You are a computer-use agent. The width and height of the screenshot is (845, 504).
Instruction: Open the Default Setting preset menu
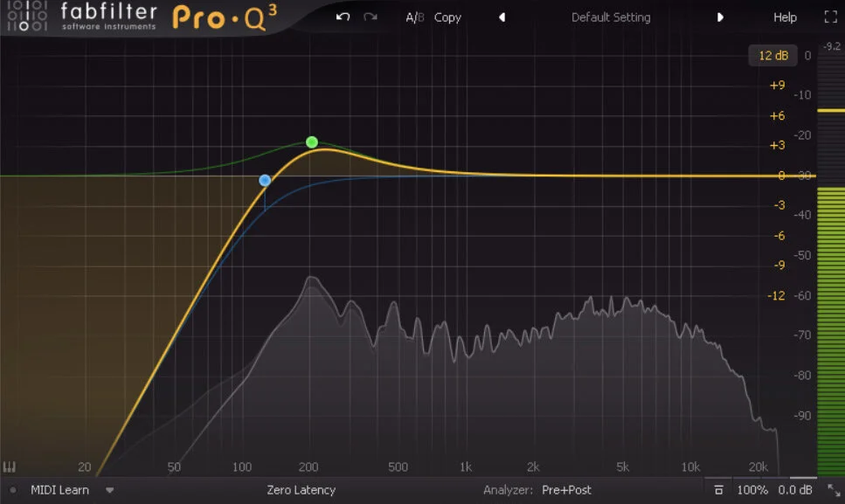coord(611,17)
